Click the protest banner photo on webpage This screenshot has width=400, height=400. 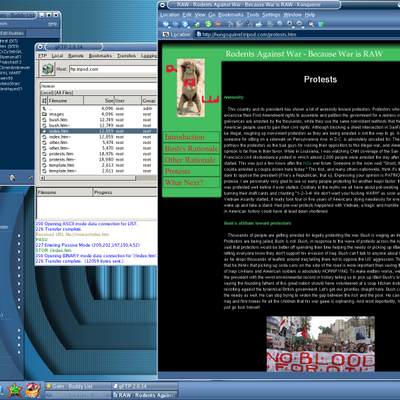click(x=321, y=344)
